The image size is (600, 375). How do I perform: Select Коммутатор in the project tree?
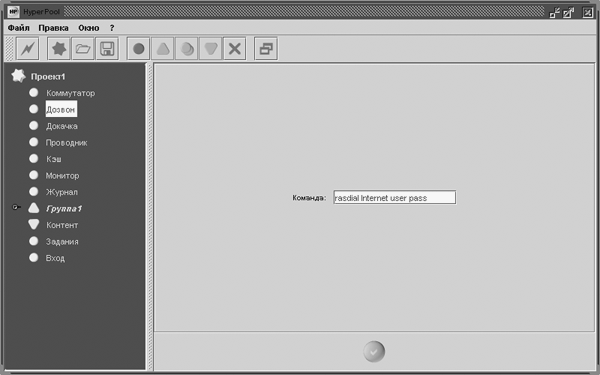[x=70, y=93]
